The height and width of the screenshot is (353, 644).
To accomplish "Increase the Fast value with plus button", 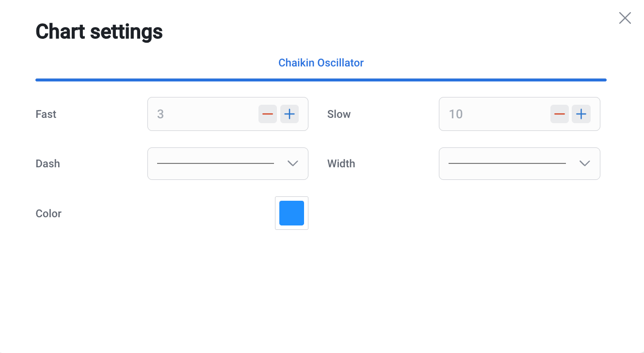I will click(290, 114).
